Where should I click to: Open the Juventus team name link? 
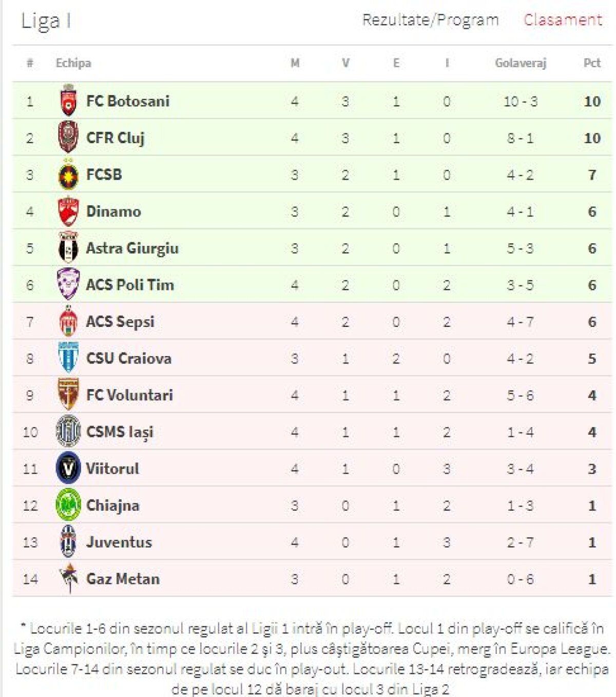pyautogui.click(x=119, y=542)
